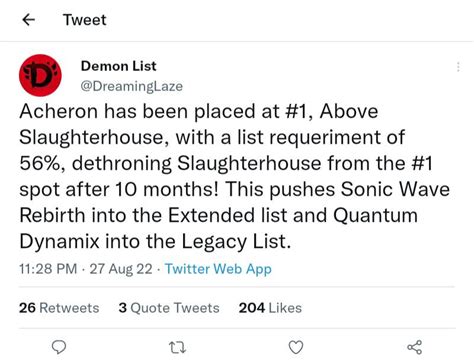The image size is (474, 363).
Task: Open the Twitter Web App source link
Action: (218, 269)
